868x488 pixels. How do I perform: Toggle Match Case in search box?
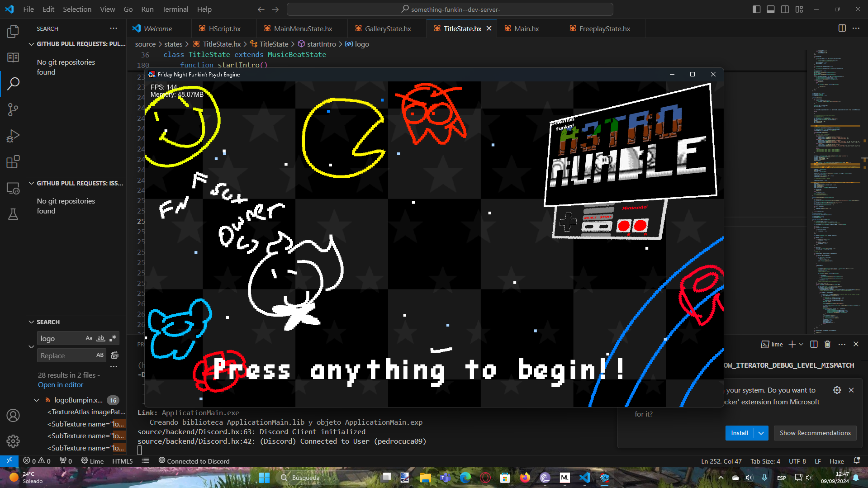point(89,338)
